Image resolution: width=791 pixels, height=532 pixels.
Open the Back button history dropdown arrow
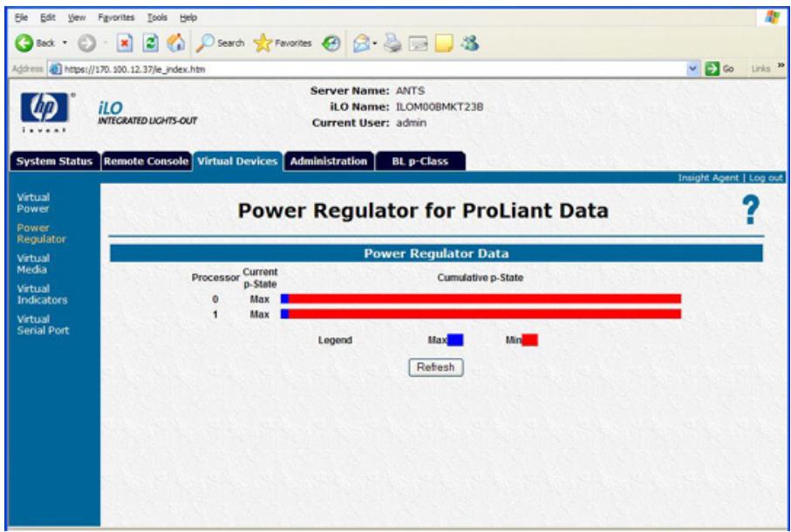[64, 44]
